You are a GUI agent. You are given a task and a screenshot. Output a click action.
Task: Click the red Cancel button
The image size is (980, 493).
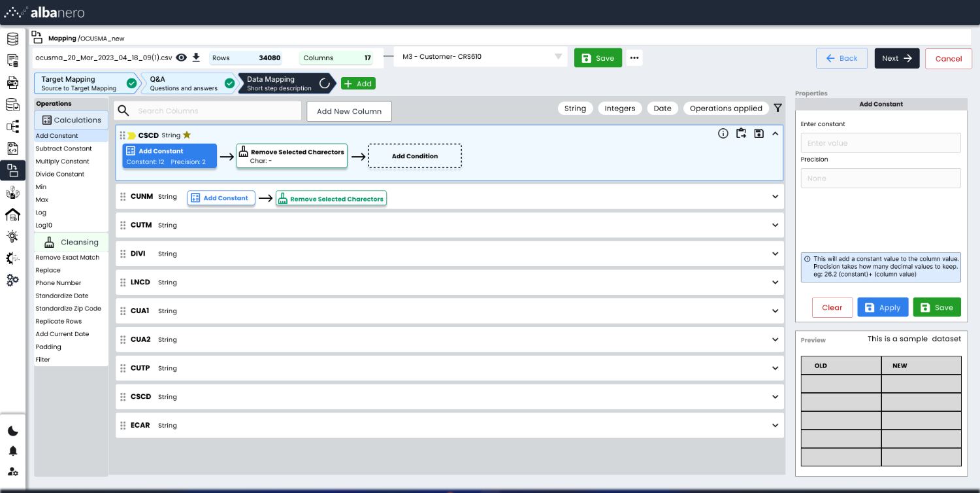pos(949,58)
